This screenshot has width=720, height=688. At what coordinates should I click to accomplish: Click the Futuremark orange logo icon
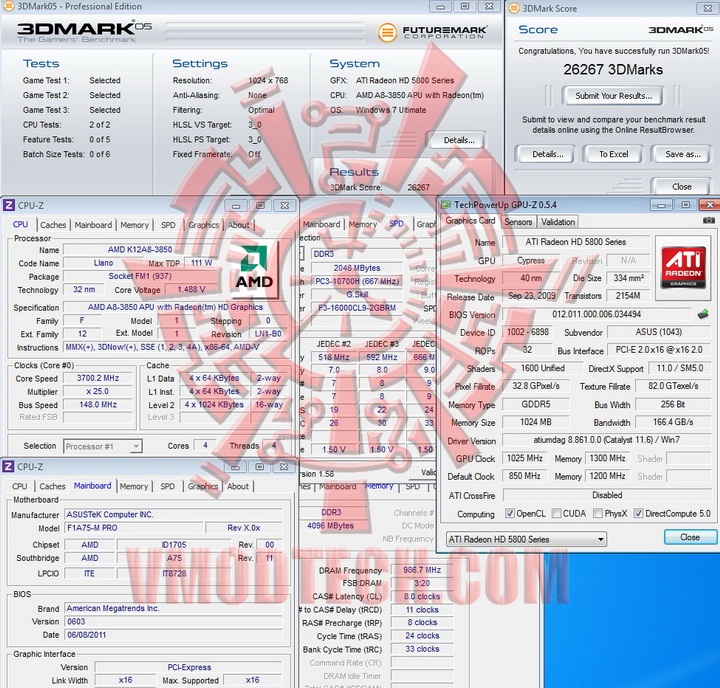(x=387, y=32)
